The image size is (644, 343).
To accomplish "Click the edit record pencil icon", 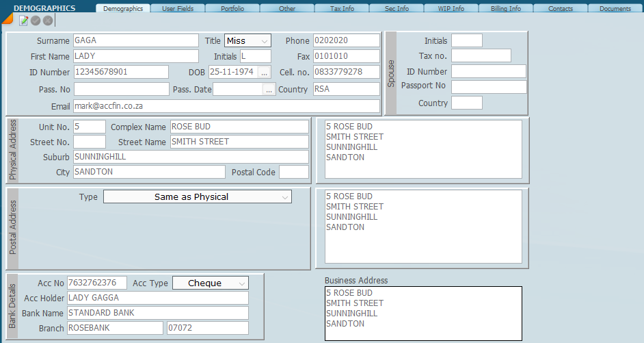I will click(x=24, y=21).
